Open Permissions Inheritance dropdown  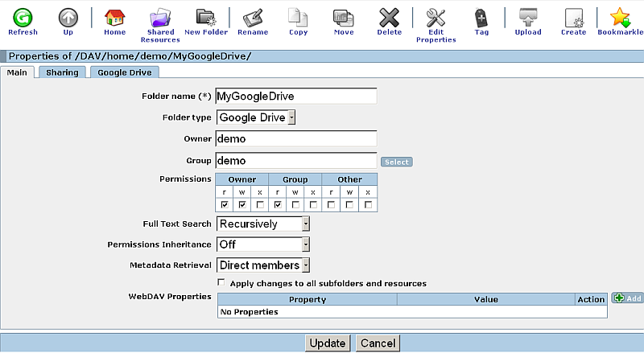263,244
